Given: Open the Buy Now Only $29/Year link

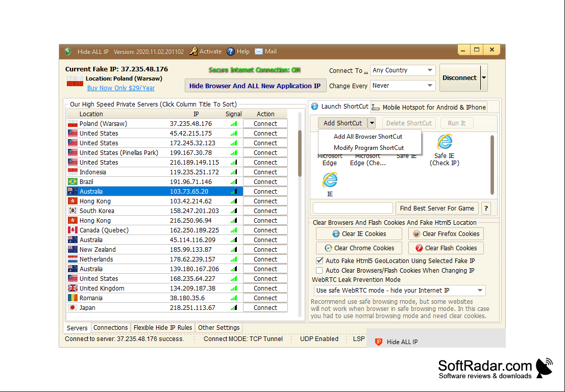Looking at the screenshot, I should (x=121, y=88).
